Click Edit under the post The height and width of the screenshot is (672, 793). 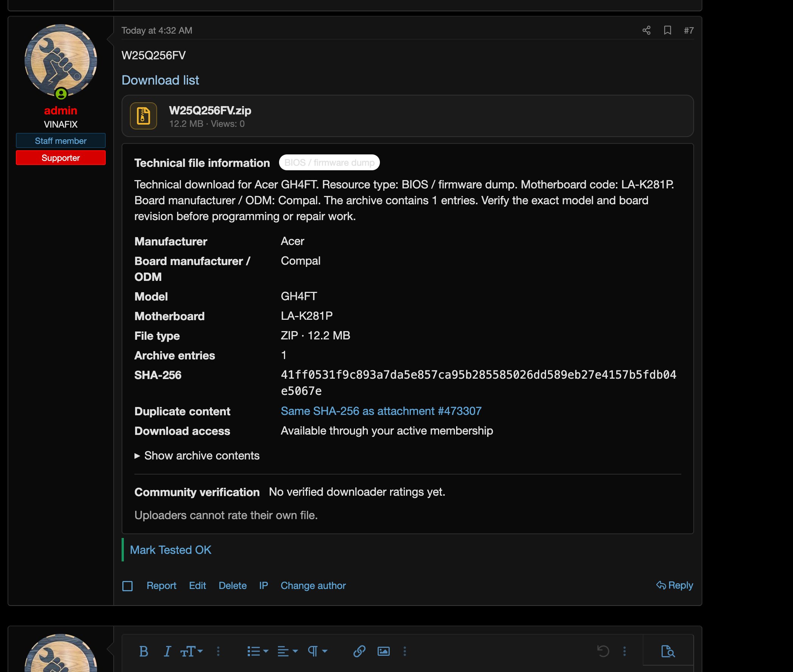pyautogui.click(x=197, y=586)
